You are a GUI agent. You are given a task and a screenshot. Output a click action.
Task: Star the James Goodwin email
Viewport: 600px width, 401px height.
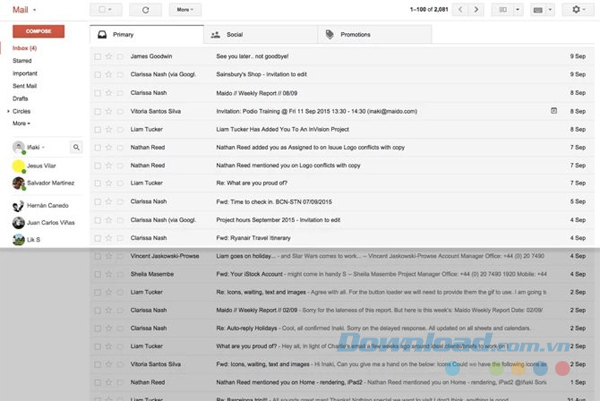point(109,56)
